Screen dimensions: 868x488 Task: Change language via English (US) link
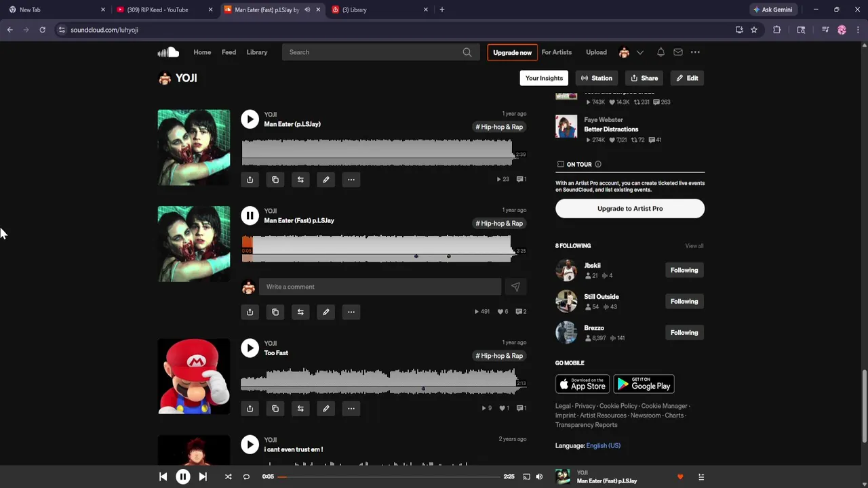tap(604, 445)
